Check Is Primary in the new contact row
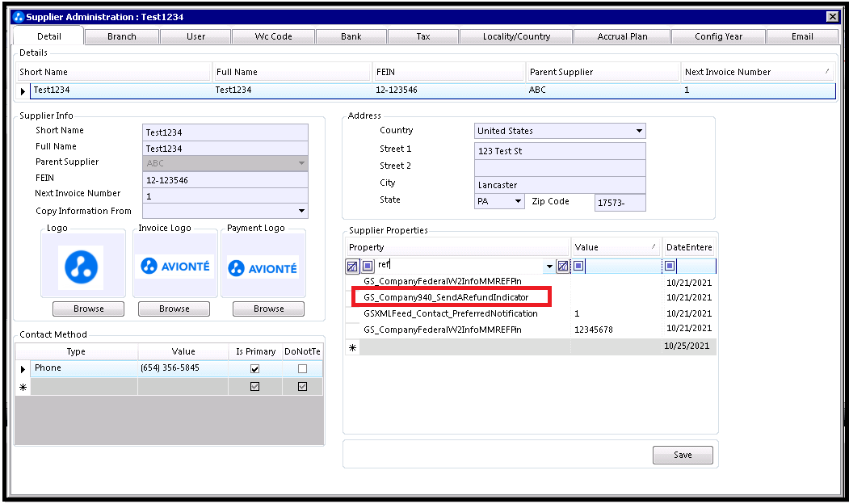 coord(255,387)
